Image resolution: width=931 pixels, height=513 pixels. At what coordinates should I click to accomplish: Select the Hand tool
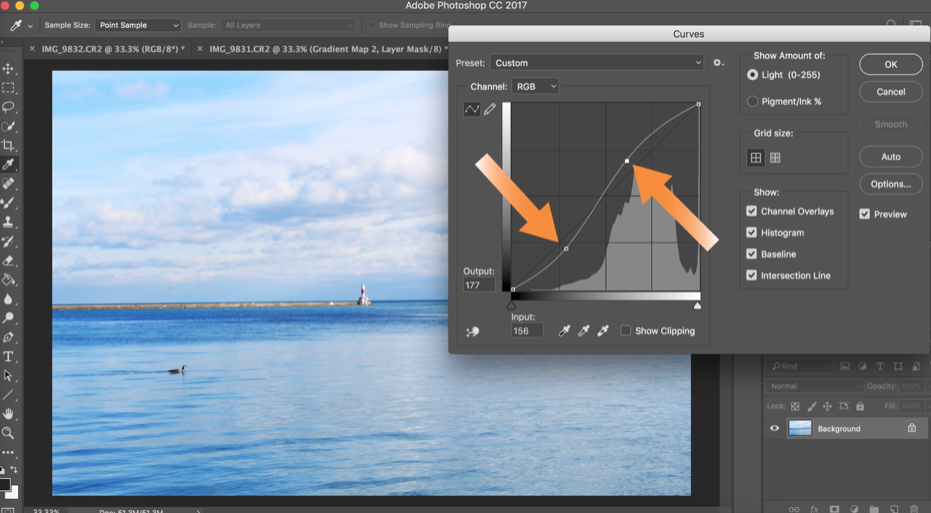[x=8, y=413]
